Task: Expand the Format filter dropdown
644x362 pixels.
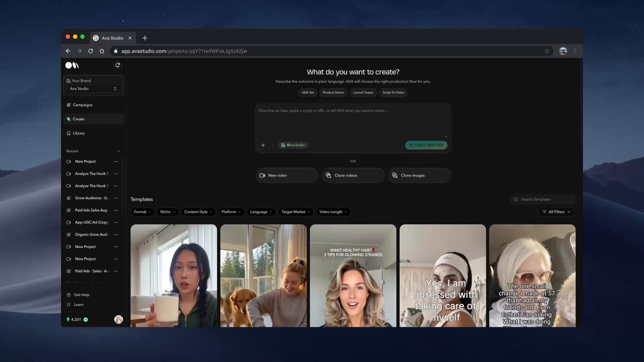Action: click(x=142, y=212)
